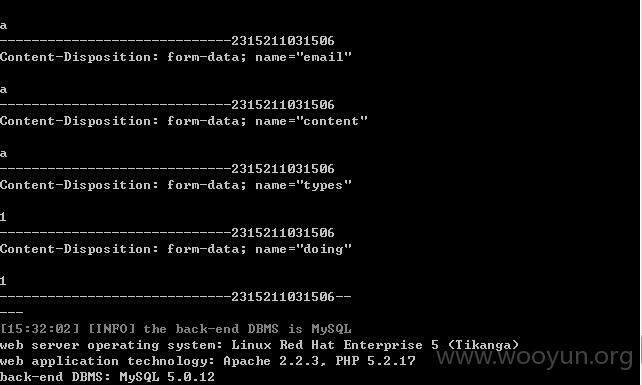Click the "Apache 2.2.3" text
This screenshot has height=385, width=642.
point(275,361)
